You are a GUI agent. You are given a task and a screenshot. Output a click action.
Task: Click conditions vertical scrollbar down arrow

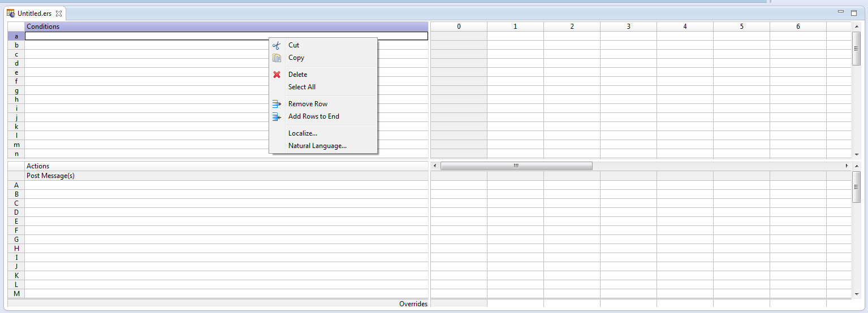(x=856, y=154)
